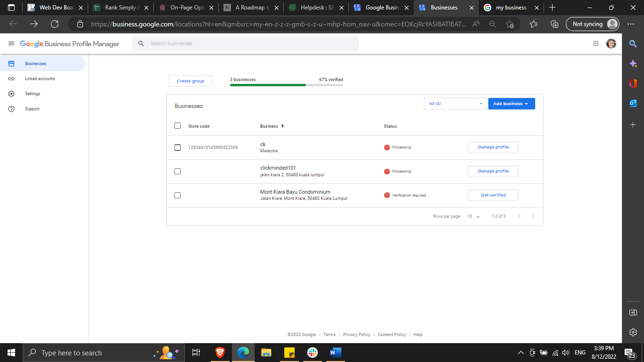
Task: Open Support from the sidebar
Action: 32,109
